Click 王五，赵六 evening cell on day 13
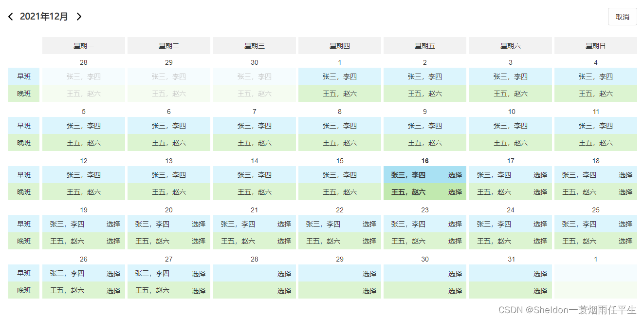The image size is (644, 319). [x=169, y=192]
